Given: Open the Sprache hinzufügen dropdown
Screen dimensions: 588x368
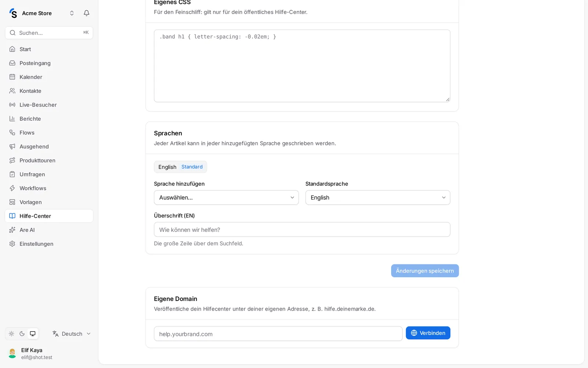Looking at the screenshot, I should 226,198.
